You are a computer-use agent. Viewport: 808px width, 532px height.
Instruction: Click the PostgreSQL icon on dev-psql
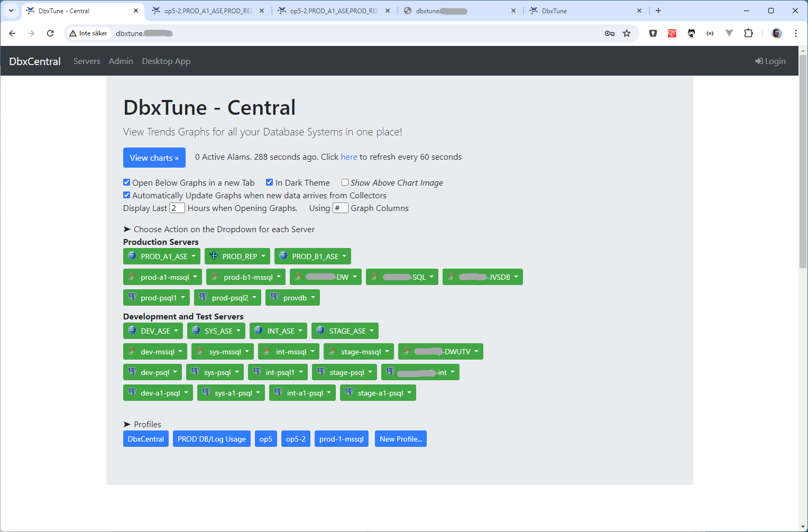(132, 372)
